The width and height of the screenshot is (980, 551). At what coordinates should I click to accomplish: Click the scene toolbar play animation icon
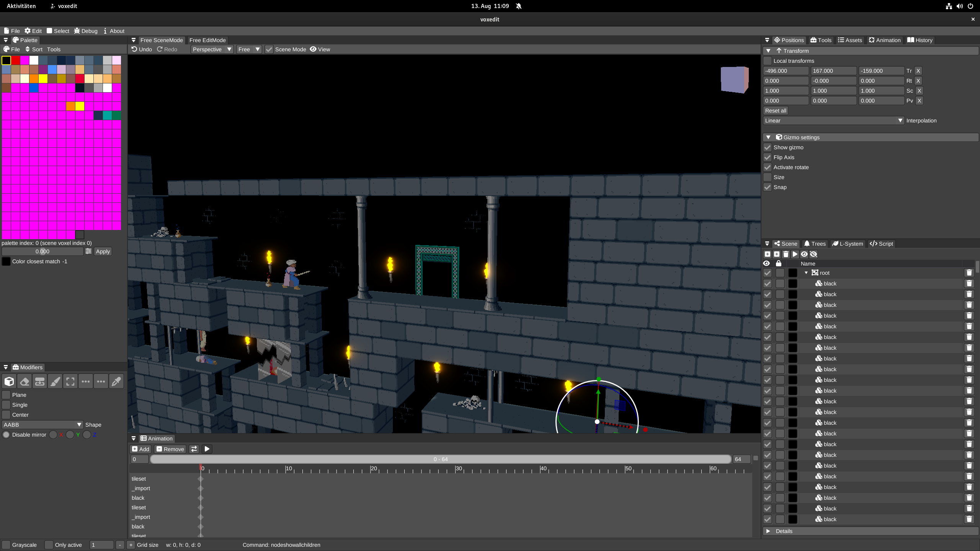(x=795, y=254)
